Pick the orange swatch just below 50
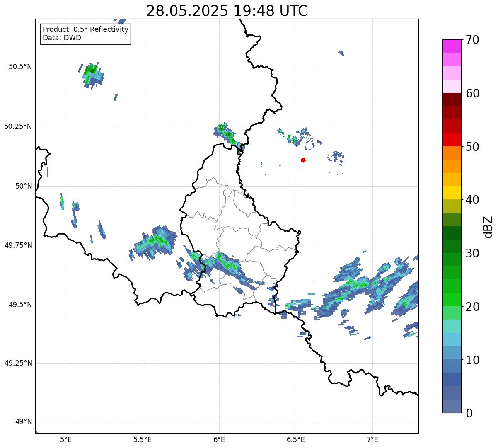The height and width of the screenshot is (448, 498). pos(452,153)
